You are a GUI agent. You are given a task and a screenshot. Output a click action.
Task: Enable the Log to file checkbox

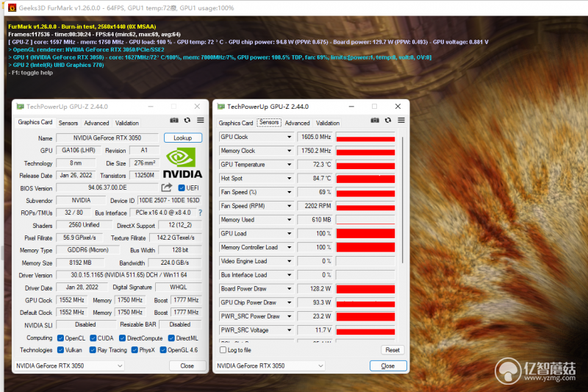pos(223,350)
